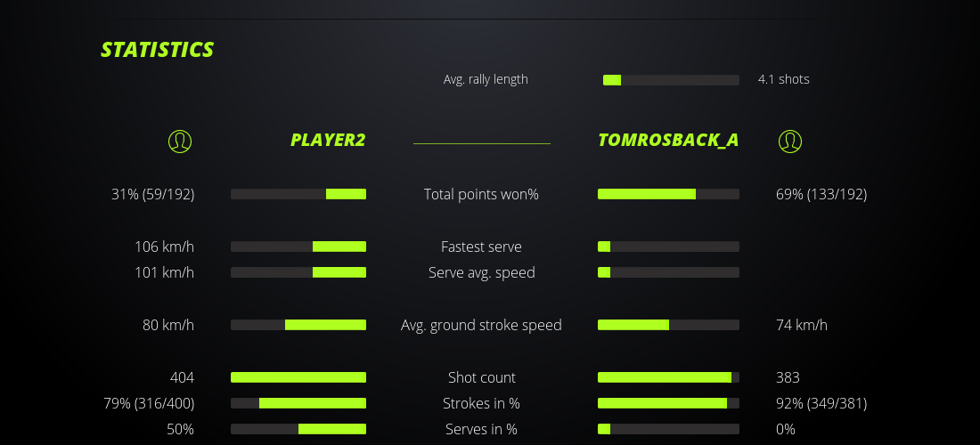Click TOMROSBACK_A's Serves in % bar
The width and height of the screenshot is (980, 445).
668,429
